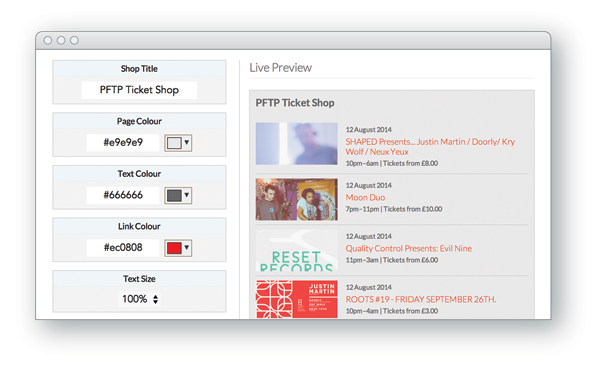Viewport: 600px width, 367px height.
Task: Click the Live Preview heading
Action: [x=280, y=68]
